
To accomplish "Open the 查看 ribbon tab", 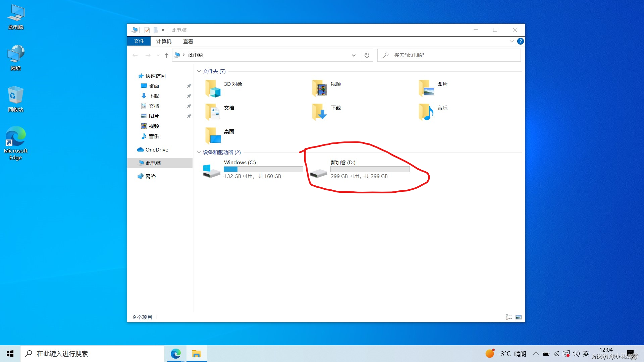I will pyautogui.click(x=188, y=42).
